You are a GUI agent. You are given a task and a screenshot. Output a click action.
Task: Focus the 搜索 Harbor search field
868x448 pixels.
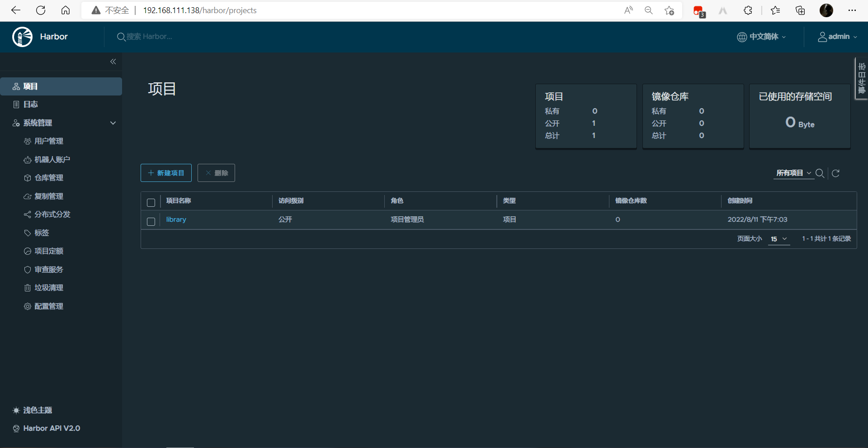tap(149, 37)
